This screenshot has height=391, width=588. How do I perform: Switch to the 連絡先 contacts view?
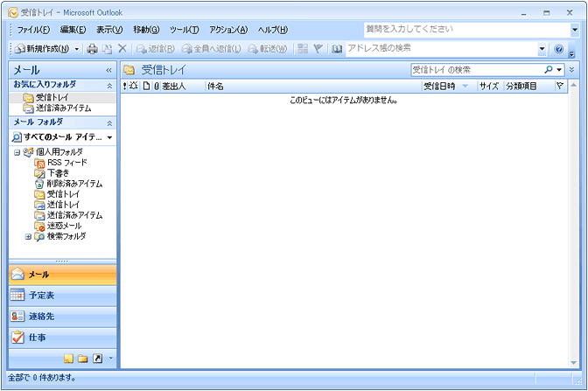tap(63, 317)
